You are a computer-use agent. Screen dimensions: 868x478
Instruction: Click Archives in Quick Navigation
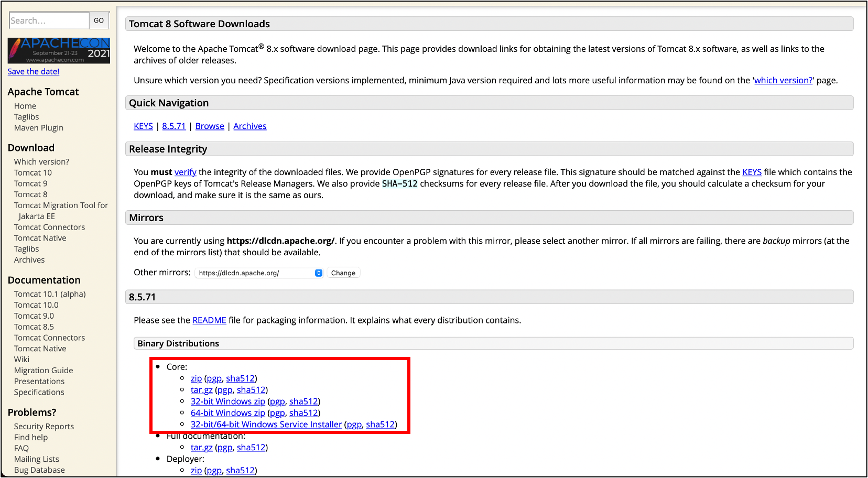pos(250,126)
